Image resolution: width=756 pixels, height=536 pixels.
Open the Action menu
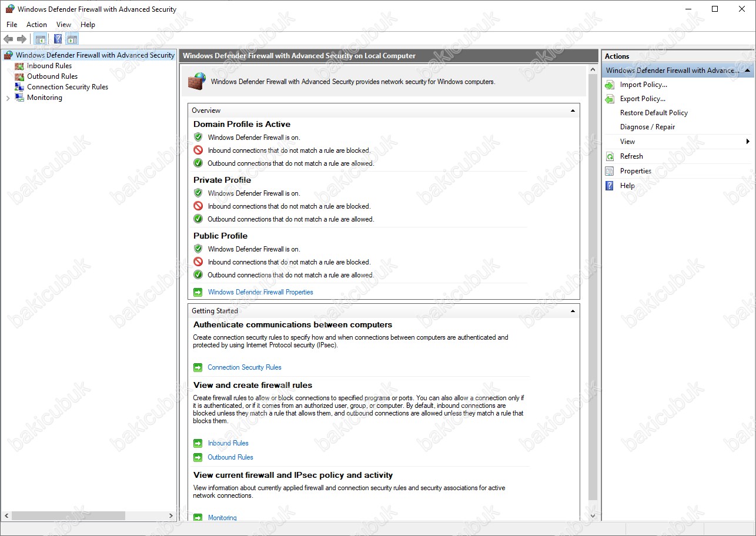(36, 25)
